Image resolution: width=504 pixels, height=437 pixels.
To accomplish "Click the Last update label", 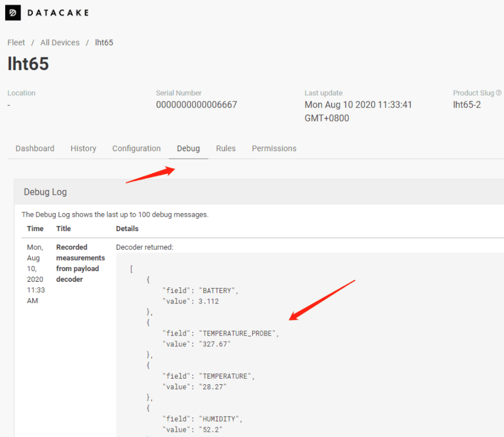I will click(324, 93).
